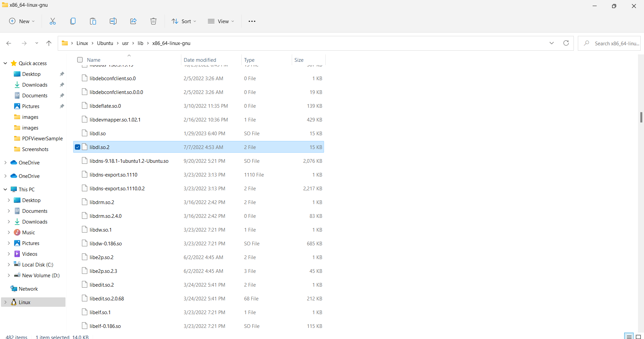
Task: Go up one folder level
Action: pos(49,43)
